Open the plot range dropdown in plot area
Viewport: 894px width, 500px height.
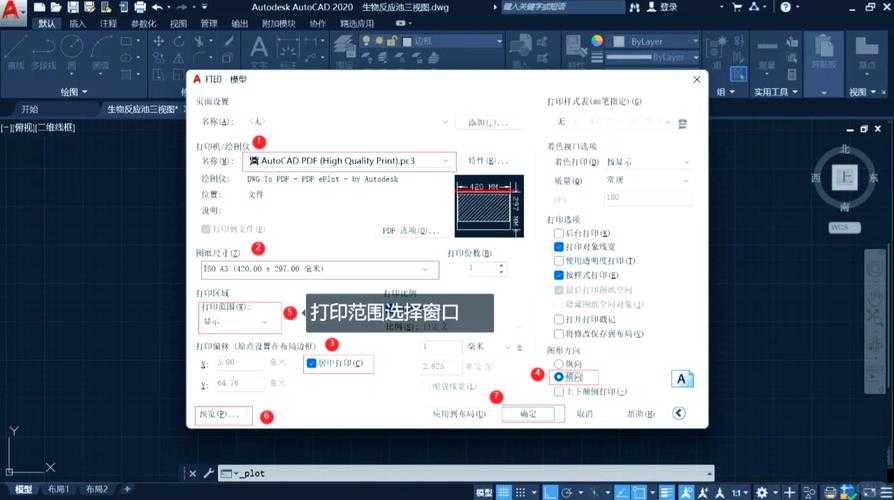(236, 322)
